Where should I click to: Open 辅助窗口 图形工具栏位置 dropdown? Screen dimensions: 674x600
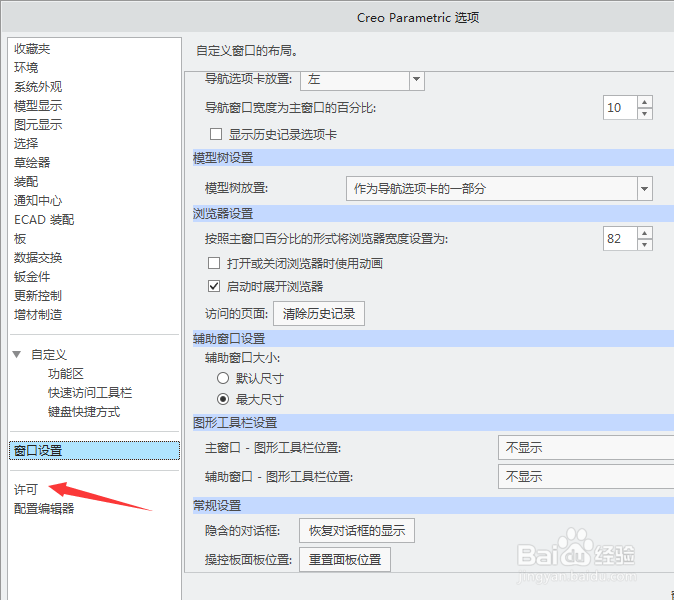(586, 476)
